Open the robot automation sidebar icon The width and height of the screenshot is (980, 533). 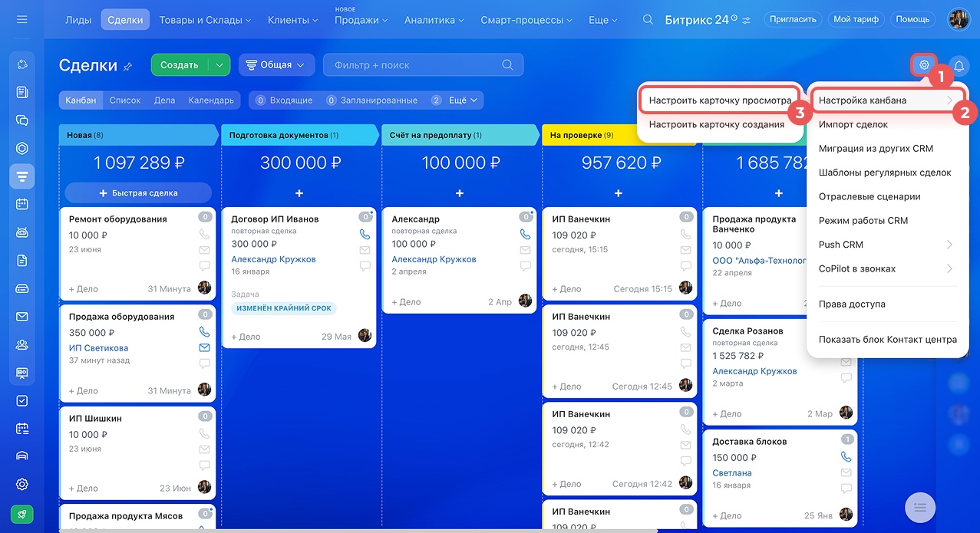(x=22, y=232)
